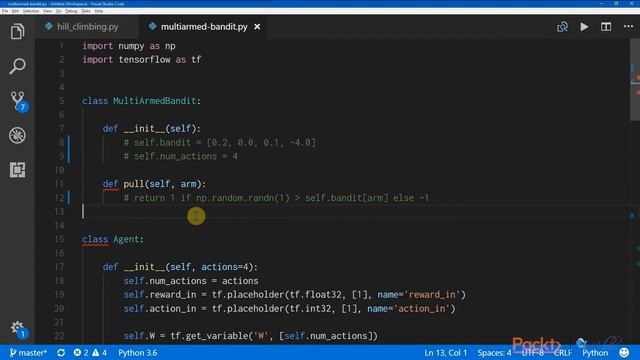Click 'self.reward_in = tf.placeholder' on line 19
Screen dimensions: 640x360
295,295
